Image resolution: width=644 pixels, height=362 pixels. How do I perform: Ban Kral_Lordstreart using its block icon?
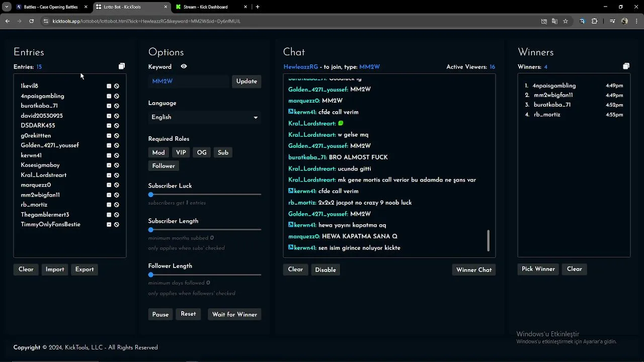pyautogui.click(x=116, y=175)
